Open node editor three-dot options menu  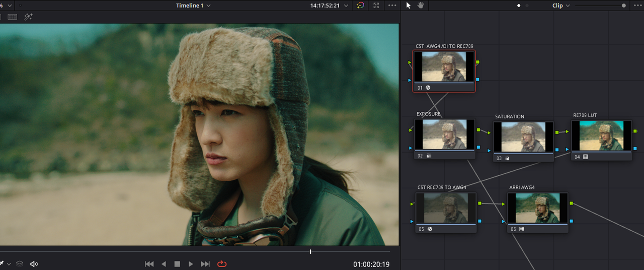(x=637, y=6)
